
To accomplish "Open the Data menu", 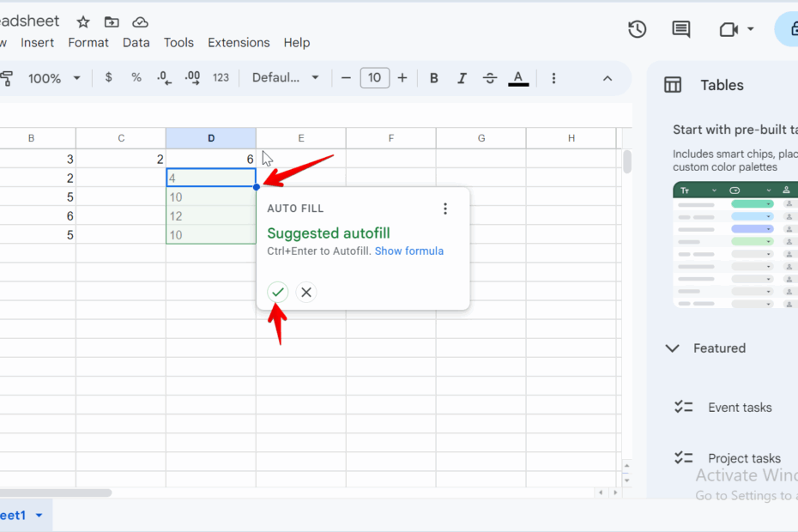I will tap(136, 43).
